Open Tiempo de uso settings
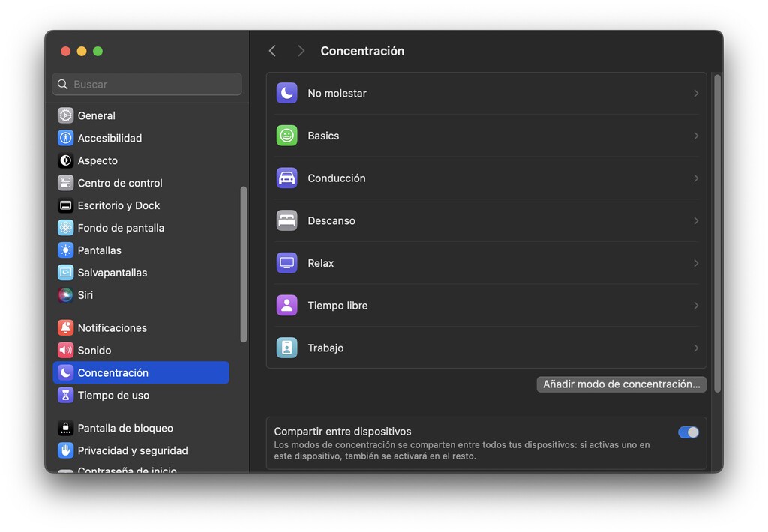The height and width of the screenshot is (532, 768). (112, 395)
